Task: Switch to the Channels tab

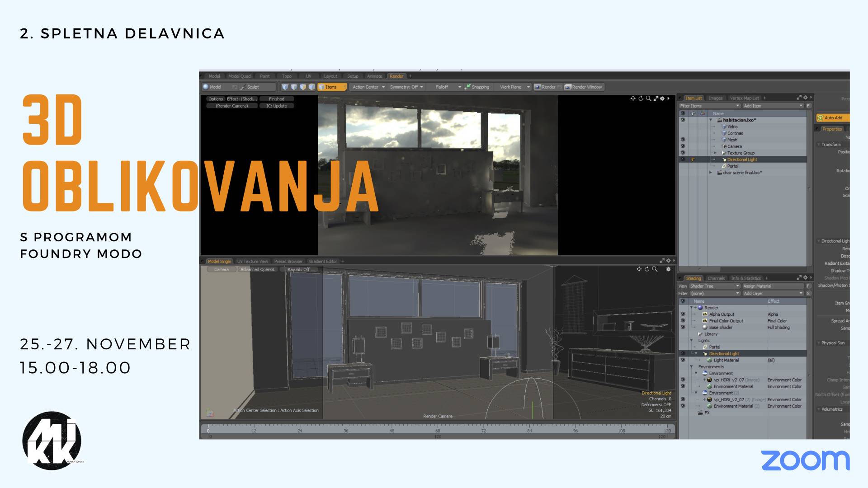Action: [x=716, y=278]
